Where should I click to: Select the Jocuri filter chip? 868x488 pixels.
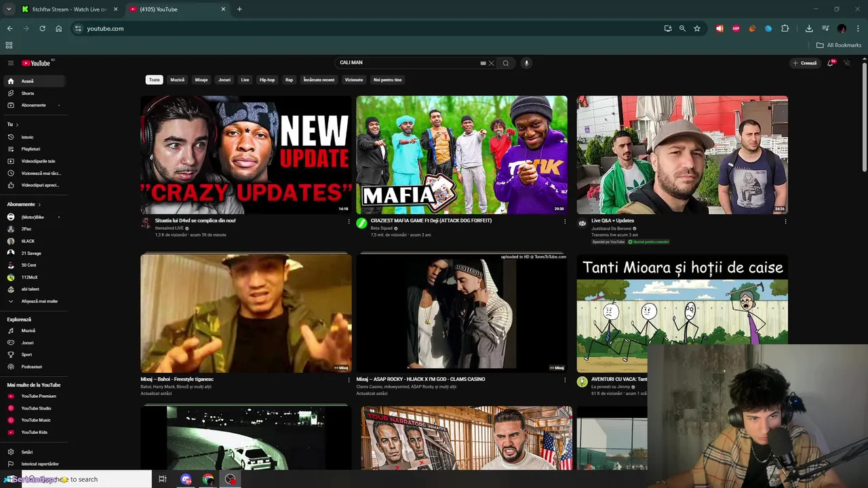click(x=224, y=80)
